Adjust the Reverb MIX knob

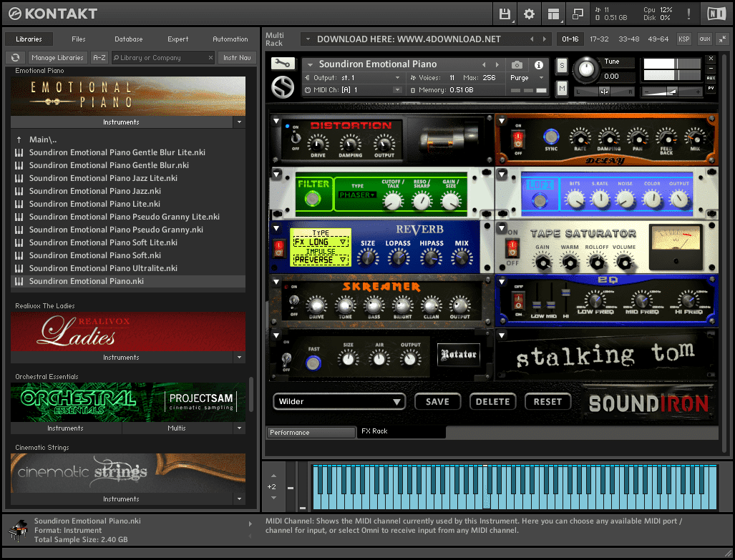point(462,257)
